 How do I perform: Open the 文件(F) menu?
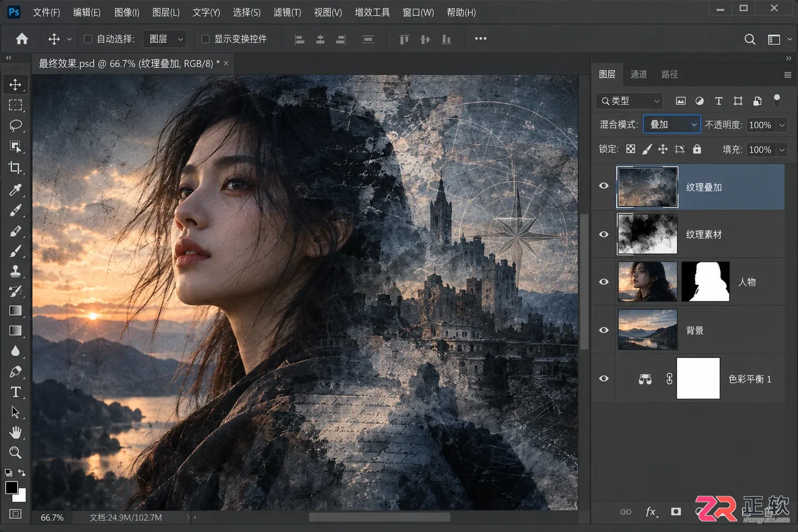click(46, 12)
